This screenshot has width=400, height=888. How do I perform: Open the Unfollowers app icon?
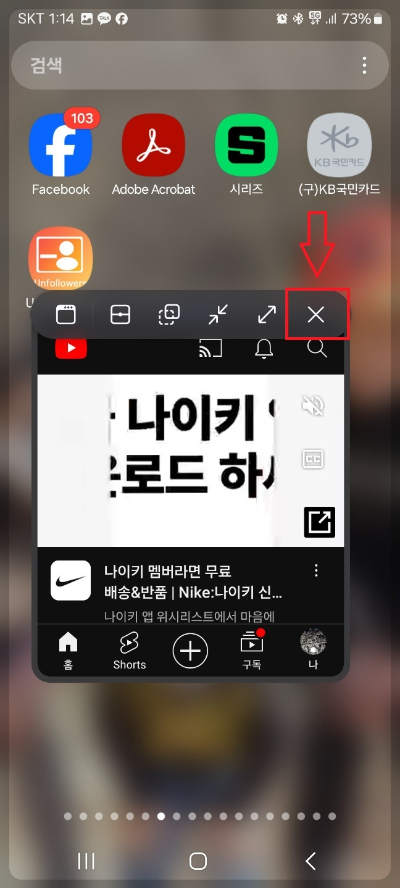(x=61, y=258)
